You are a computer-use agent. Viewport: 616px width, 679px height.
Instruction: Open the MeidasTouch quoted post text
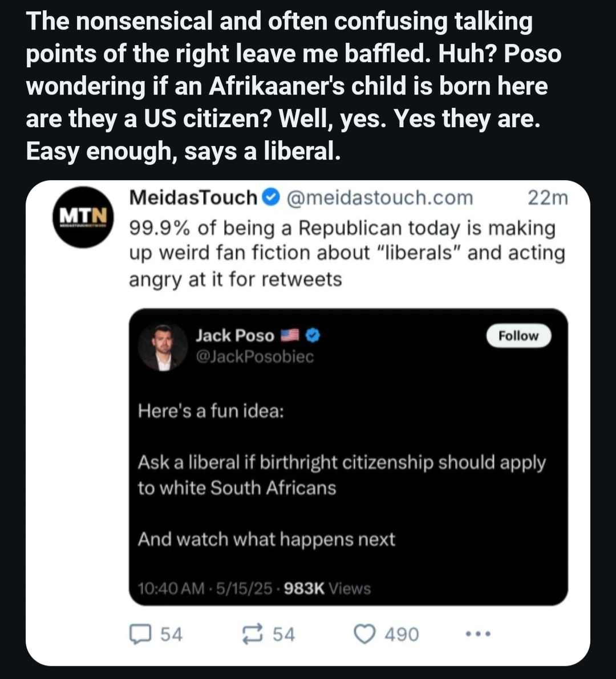coord(347,253)
